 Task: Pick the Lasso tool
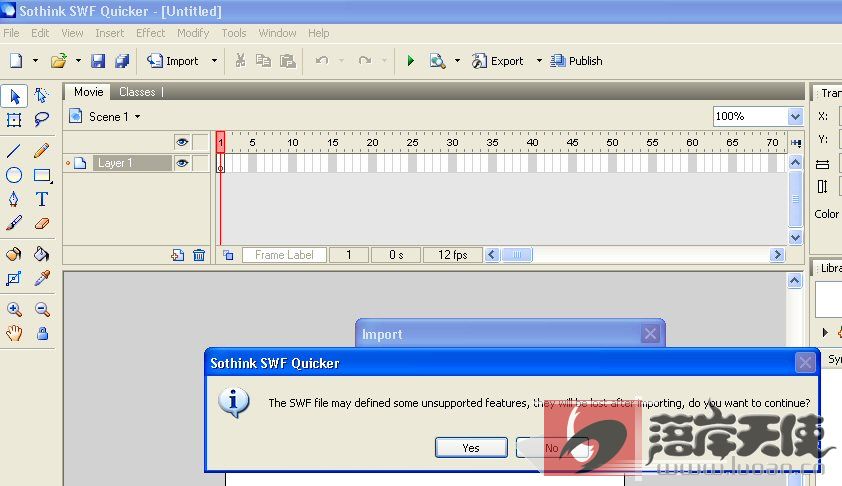coord(41,119)
